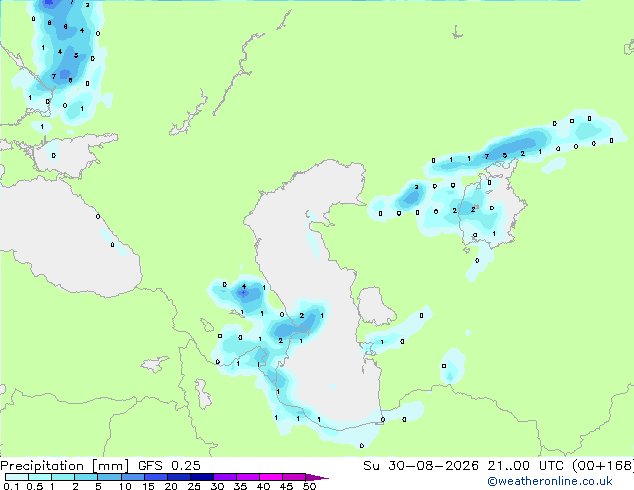Viewport: 634px width, 490px height.
Task: Click the above-50 mm legend arrow tip
Action: [x=317, y=477]
